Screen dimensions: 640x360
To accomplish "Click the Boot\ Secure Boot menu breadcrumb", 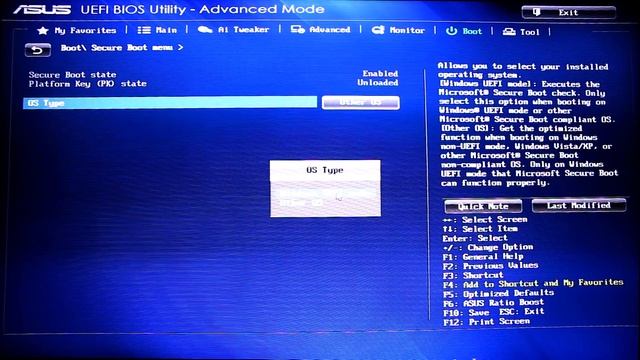I will 122,48.
